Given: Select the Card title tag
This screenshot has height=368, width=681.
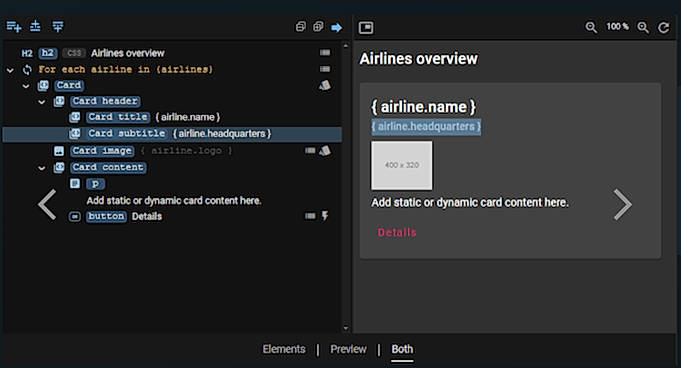Looking at the screenshot, I should pos(118,117).
